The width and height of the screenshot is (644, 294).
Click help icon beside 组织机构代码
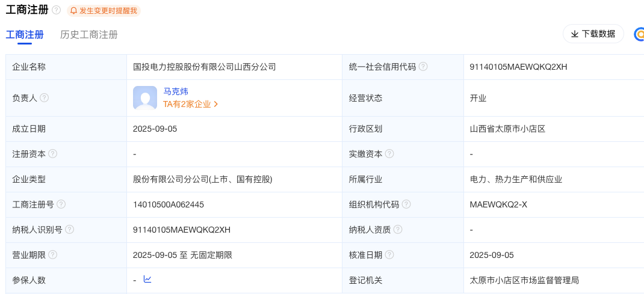(x=406, y=204)
